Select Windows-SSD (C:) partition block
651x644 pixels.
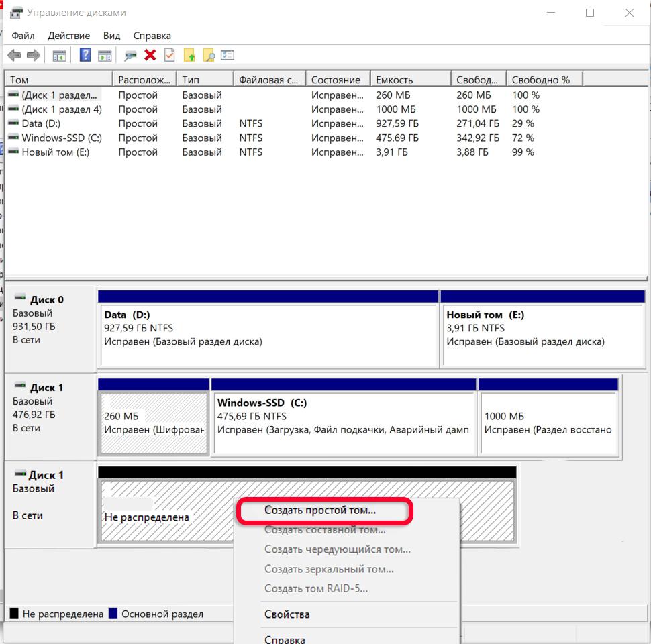pos(344,417)
